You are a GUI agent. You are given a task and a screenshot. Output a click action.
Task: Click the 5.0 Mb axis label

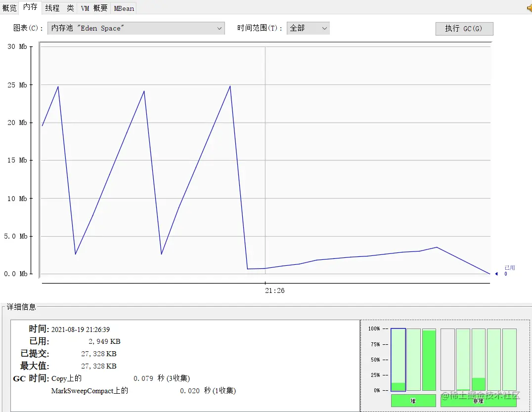pyautogui.click(x=16, y=236)
